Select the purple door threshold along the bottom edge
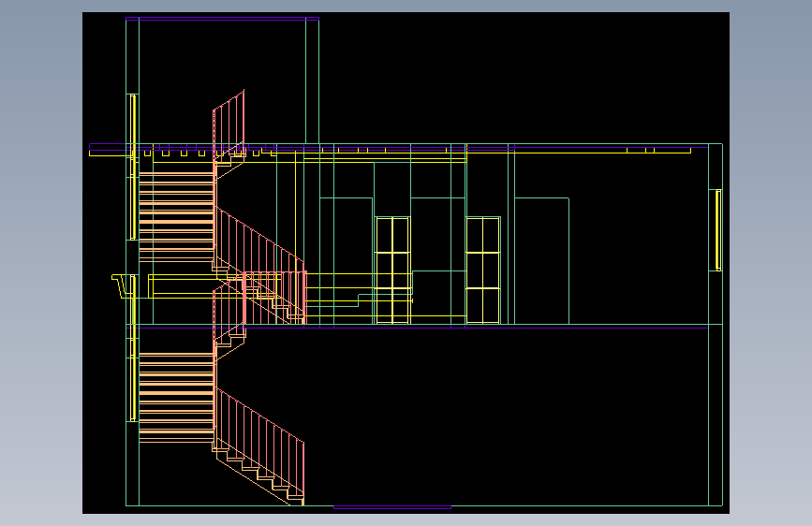The height and width of the screenshot is (526, 812). coord(392,507)
